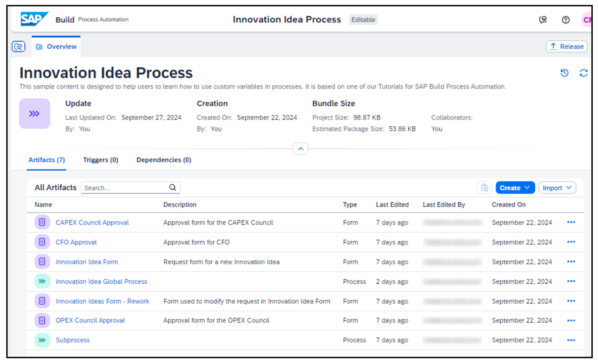The image size is (598, 364).
Task: Collapse the project header with chevron
Action: coord(301,149)
